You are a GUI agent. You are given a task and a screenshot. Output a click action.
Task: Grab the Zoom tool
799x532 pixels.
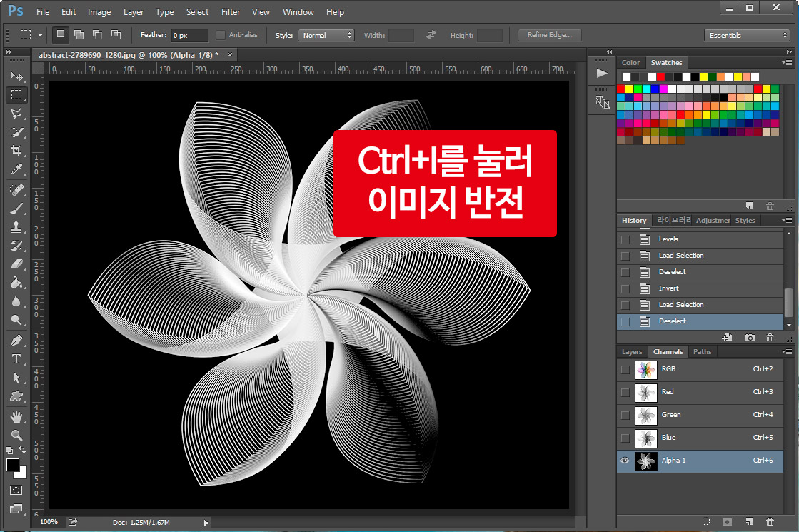[x=17, y=435]
